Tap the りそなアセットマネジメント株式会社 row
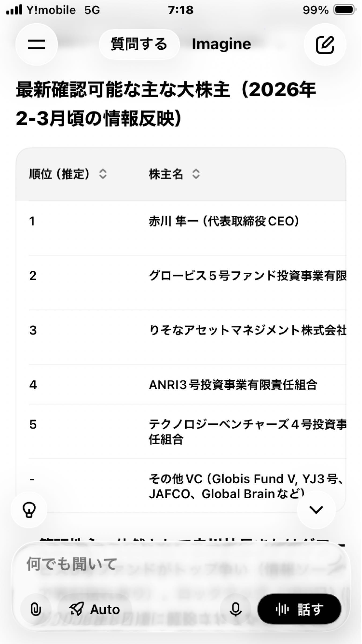The width and height of the screenshot is (362, 644). click(247, 330)
